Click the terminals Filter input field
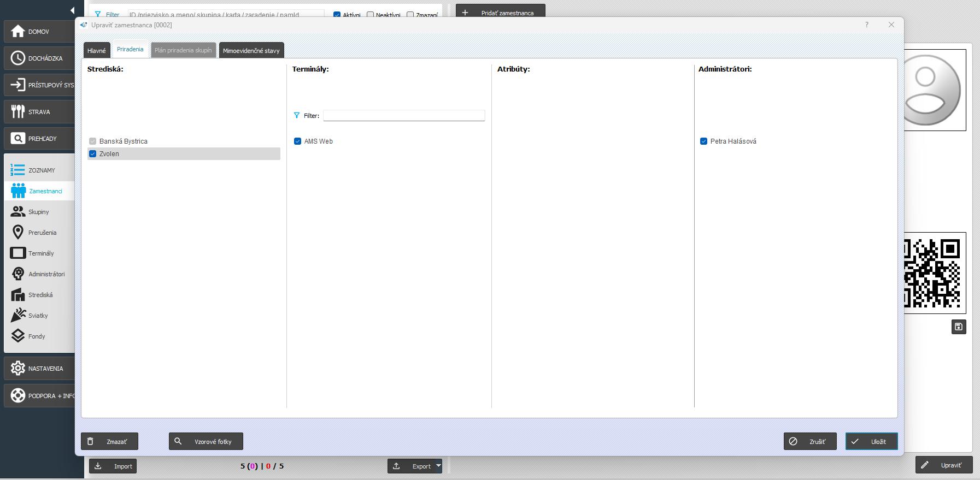The image size is (980, 480). coord(403,116)
